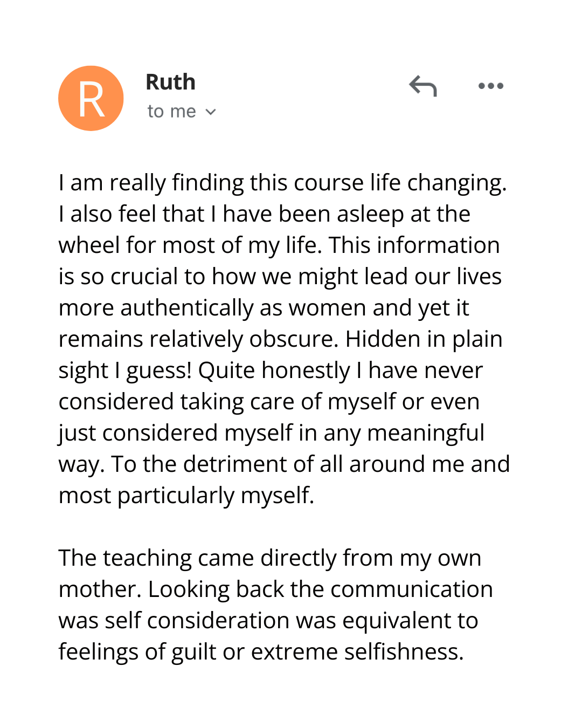This screenshot has width=582, height=728.
Task: Click the words 'Hidden in plain'
Action: point(424,339)
